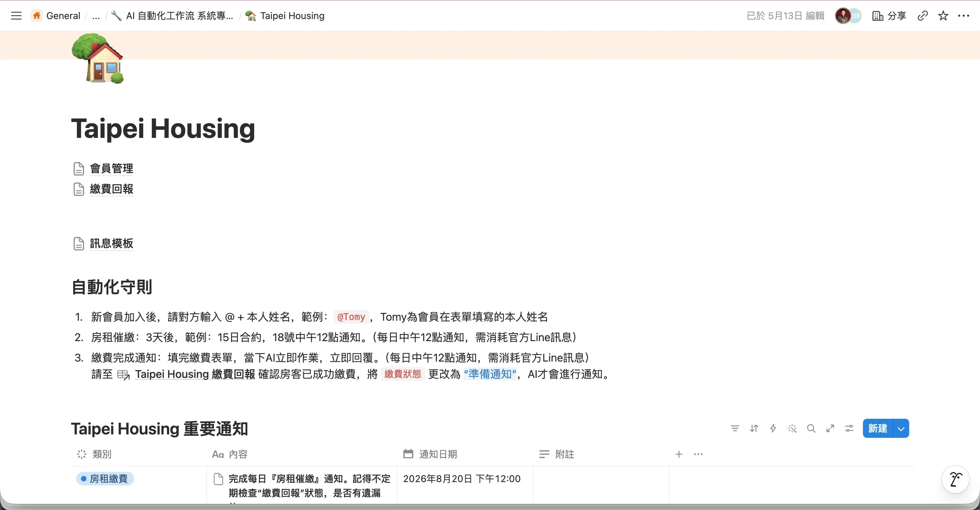Select the Taipei Housing page title
This screenshot has height=510, width=980.
tap(163, 128)
